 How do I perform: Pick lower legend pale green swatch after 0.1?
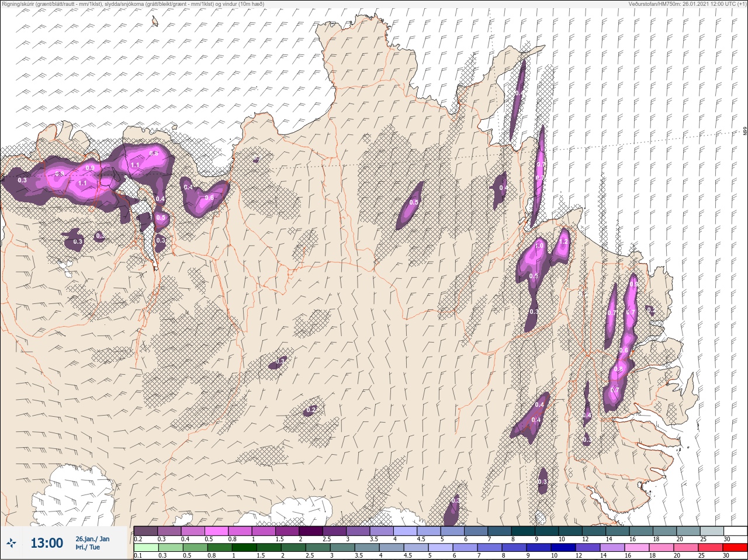[146, 548]
